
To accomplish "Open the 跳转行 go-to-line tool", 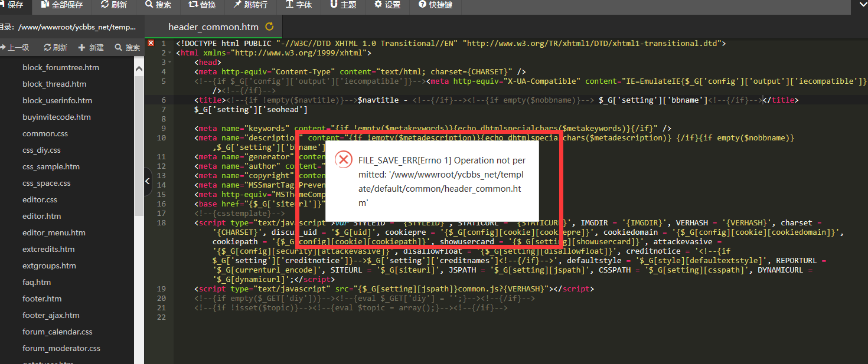I will click(x=250, y=5).
